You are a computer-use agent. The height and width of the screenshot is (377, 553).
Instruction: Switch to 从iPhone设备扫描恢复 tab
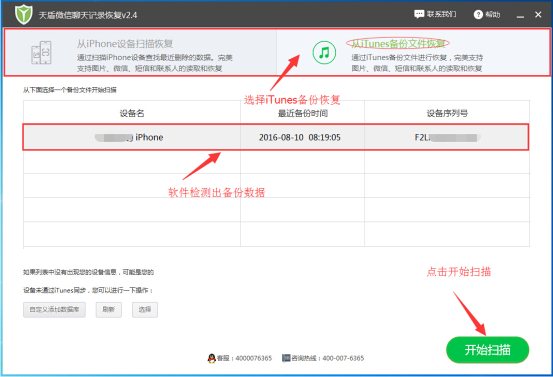(141, 53)
